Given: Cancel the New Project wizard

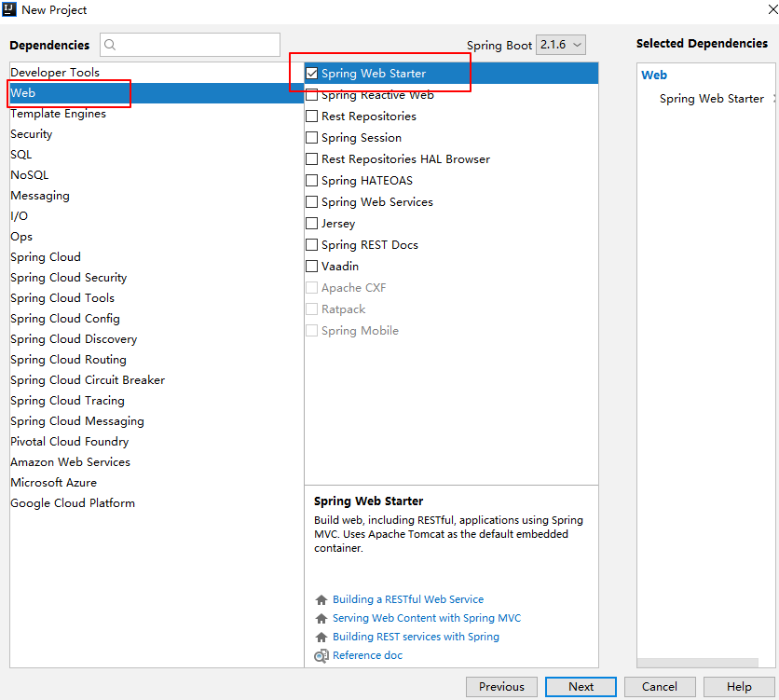Looking at the screenshot, I should point(660,687).
